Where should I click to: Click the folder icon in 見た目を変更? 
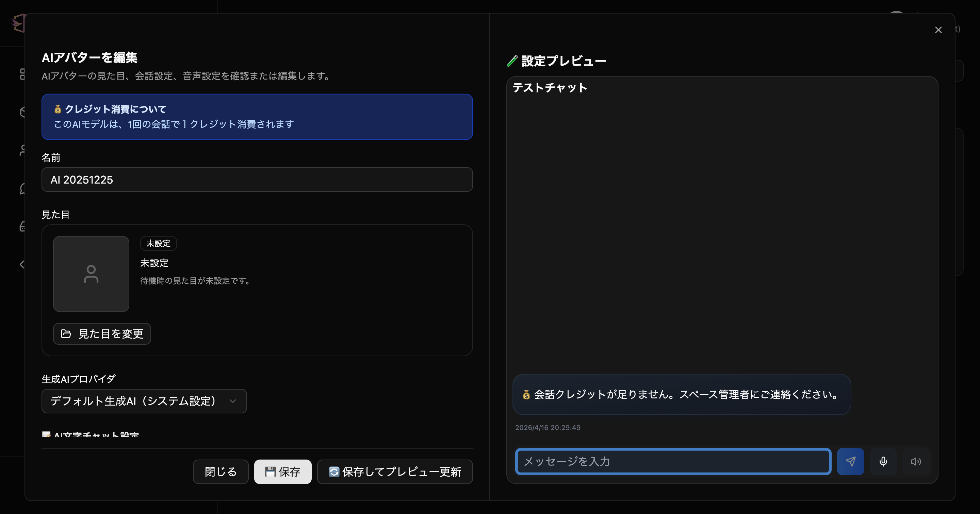66,334
